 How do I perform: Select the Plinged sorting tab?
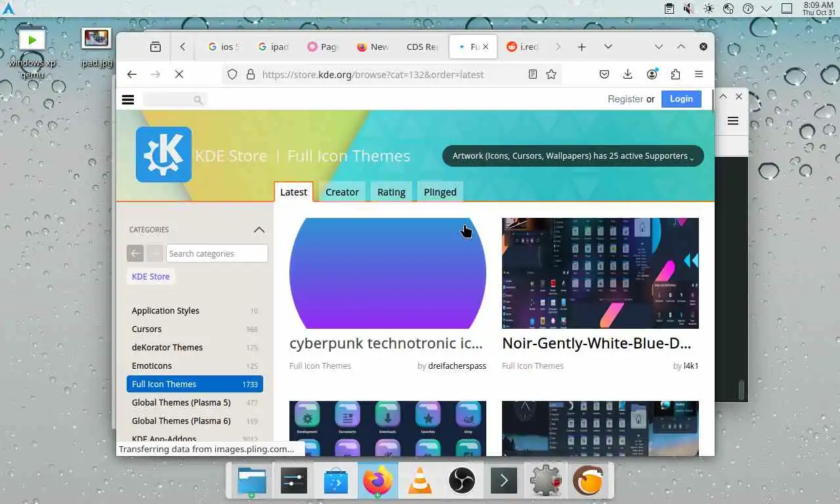[440, 192]
